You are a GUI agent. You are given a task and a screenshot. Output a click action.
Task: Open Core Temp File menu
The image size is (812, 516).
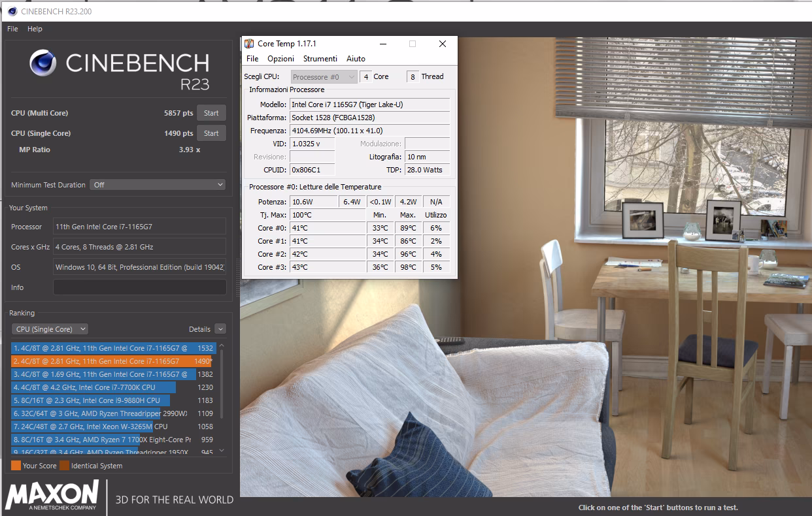(x=252, y=59)
